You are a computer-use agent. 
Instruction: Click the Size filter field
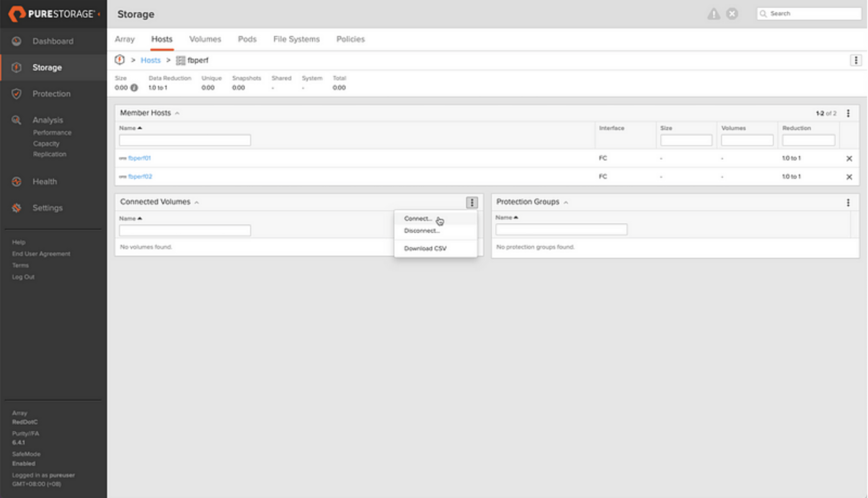(686, 141)
